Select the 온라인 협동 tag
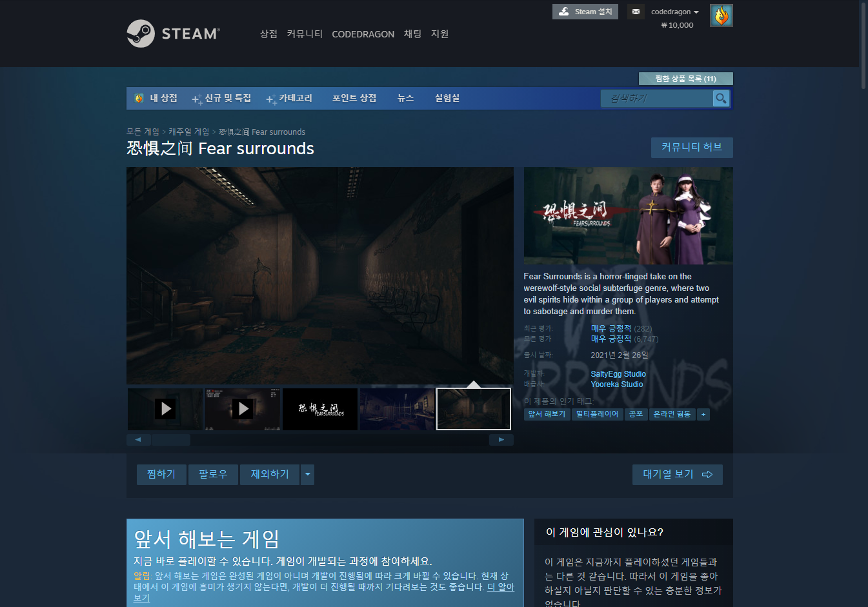 point(672,414)
